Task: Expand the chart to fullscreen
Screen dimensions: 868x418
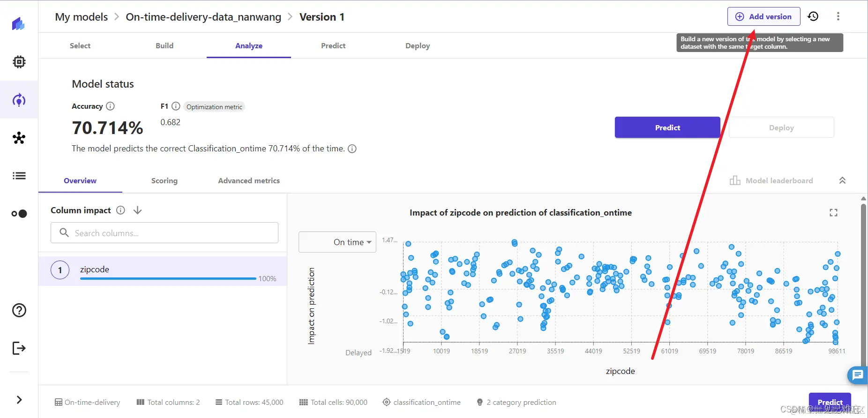Action: (x=833, y=213)
